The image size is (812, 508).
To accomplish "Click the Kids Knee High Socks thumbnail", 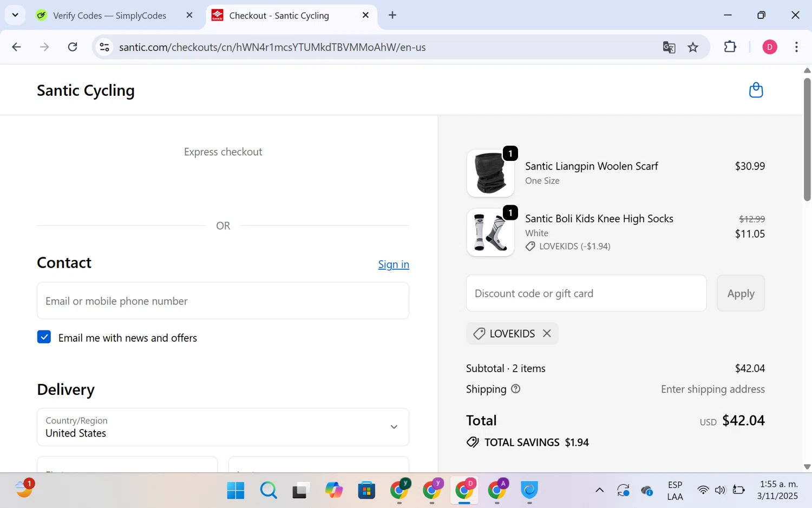I will coord(490,232).
